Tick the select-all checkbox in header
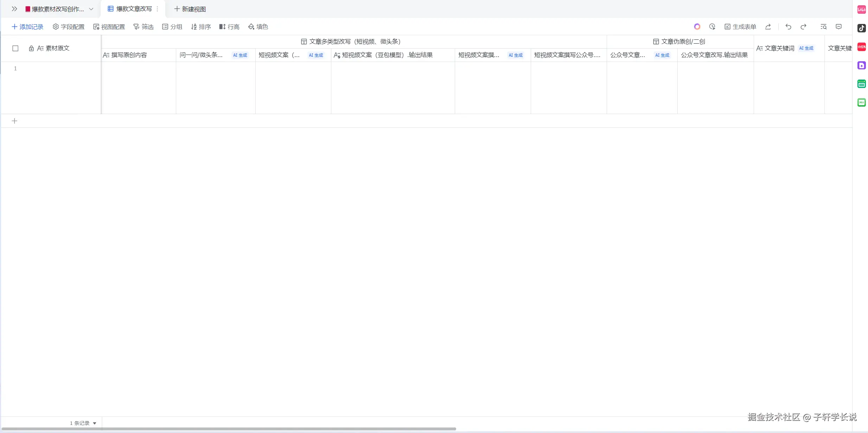The image size is (868, 433). [x=15, y=48]
